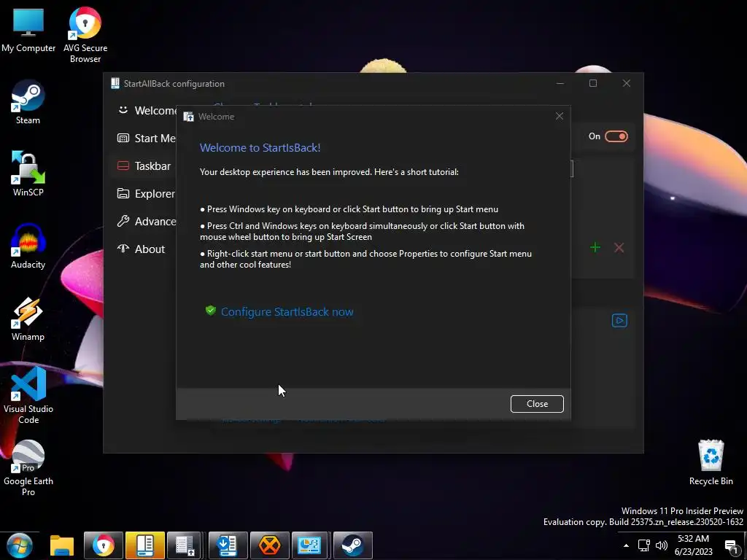Select the Welcome section in sidebar
The width and height of the screenshot is (747, 560).
tap(146, 111)
